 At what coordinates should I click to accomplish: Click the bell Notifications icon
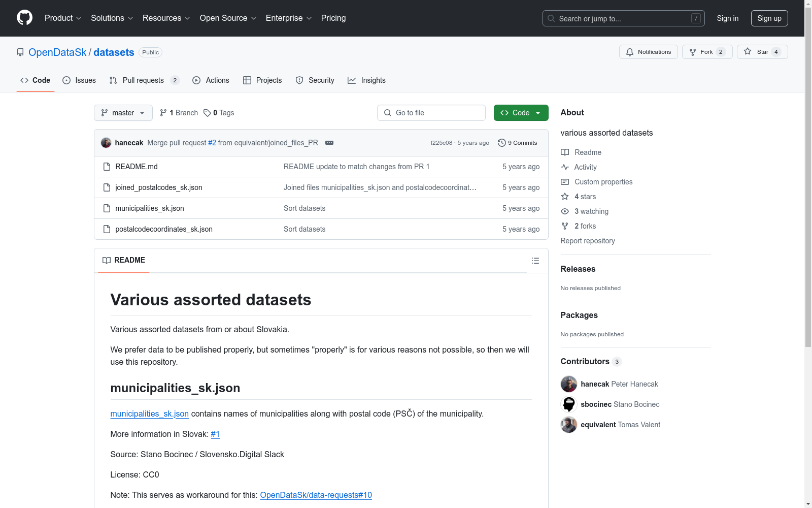coord(630,52)
